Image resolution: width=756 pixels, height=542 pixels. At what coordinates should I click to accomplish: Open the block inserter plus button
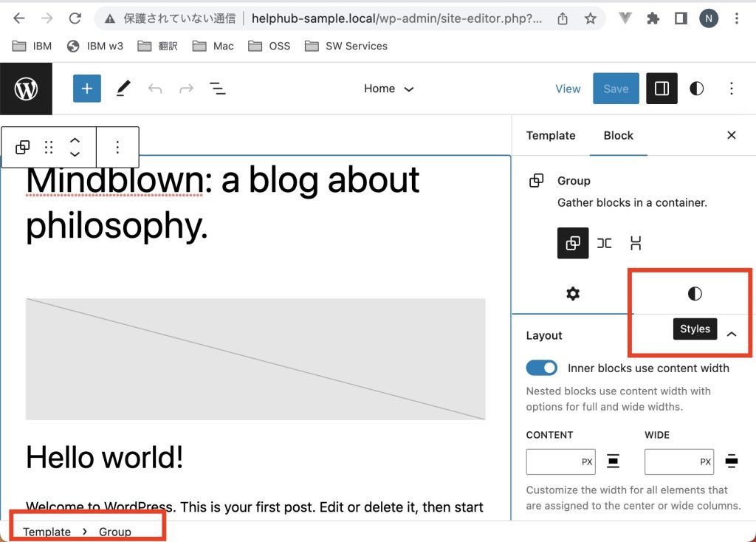[86, 89]
